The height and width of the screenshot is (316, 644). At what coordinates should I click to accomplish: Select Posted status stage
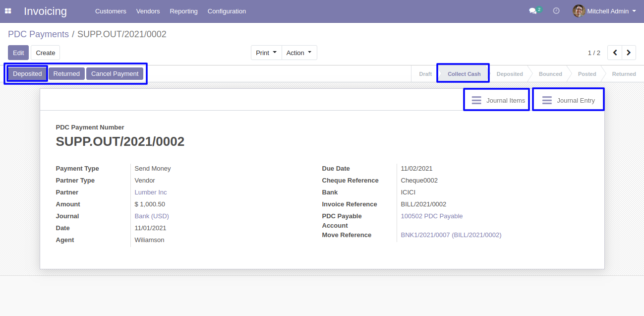click(587, 74)
